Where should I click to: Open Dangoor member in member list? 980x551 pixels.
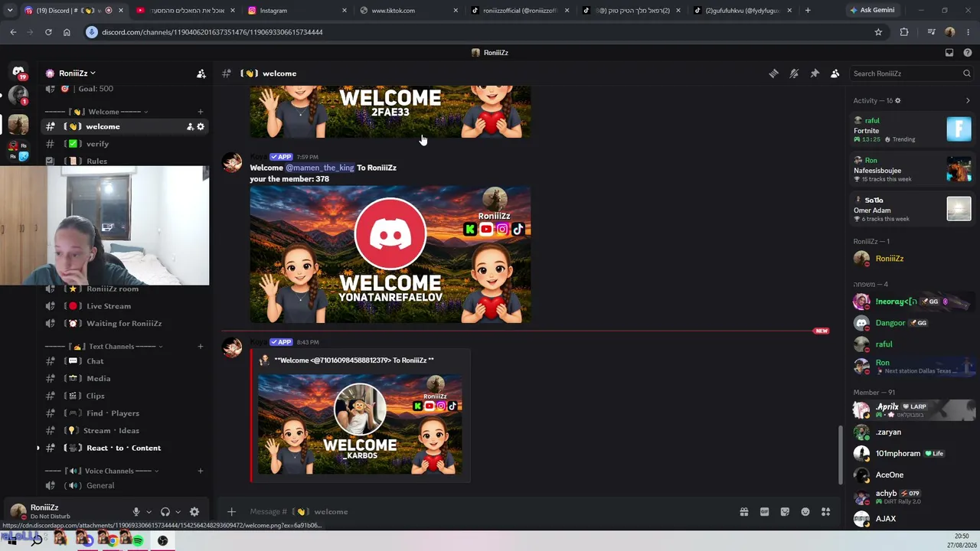pos(911,323)
